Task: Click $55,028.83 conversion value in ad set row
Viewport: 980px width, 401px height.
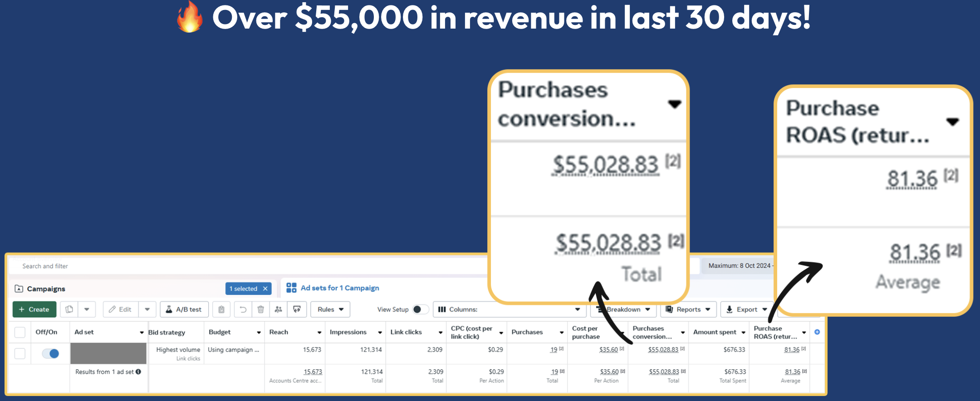Action: (x=663, y=350)
